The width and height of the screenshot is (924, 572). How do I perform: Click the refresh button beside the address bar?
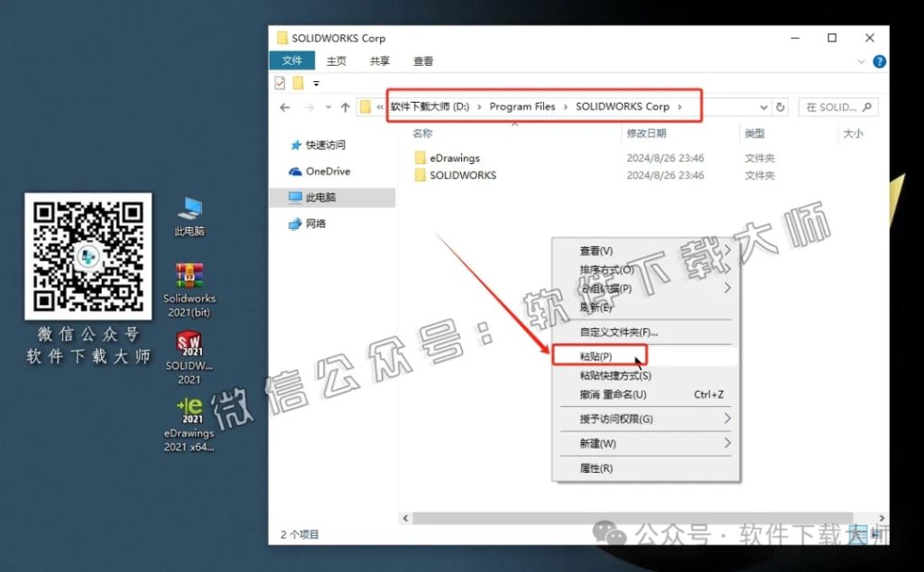pos(779,106)
